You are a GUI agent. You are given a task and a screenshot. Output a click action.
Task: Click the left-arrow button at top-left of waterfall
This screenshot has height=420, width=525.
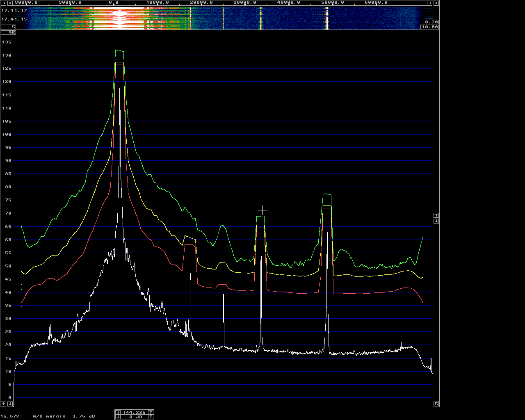pyautogui.click(x=10, y=3)
